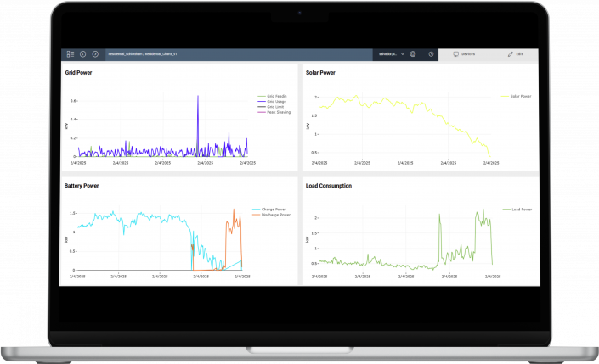Click the pencil icon beside Edit
The width and height of the screenshot is (599, 364).
(511, 54)
